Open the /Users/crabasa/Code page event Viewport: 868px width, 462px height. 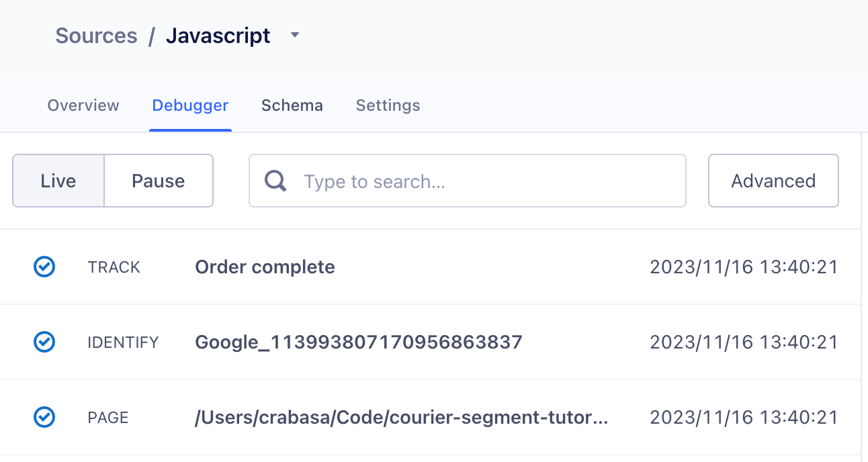click(x=401, y=418)
